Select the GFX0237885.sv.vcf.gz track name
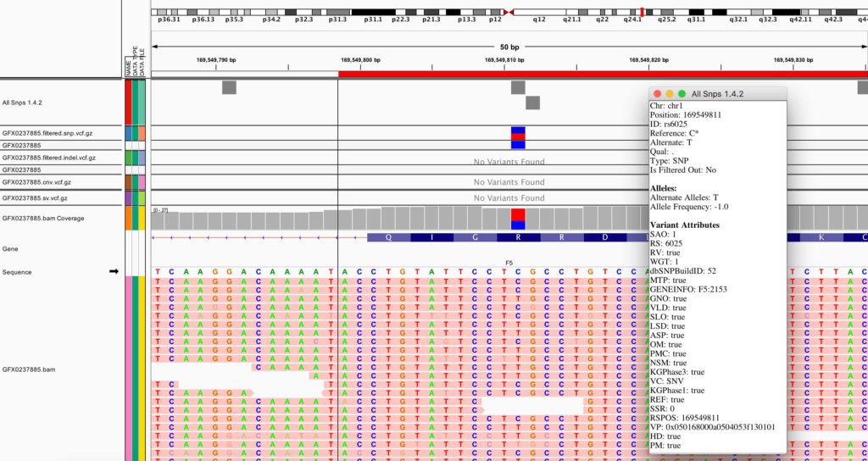The width and height of the screenshot is (868, 461). coord(35,197)
